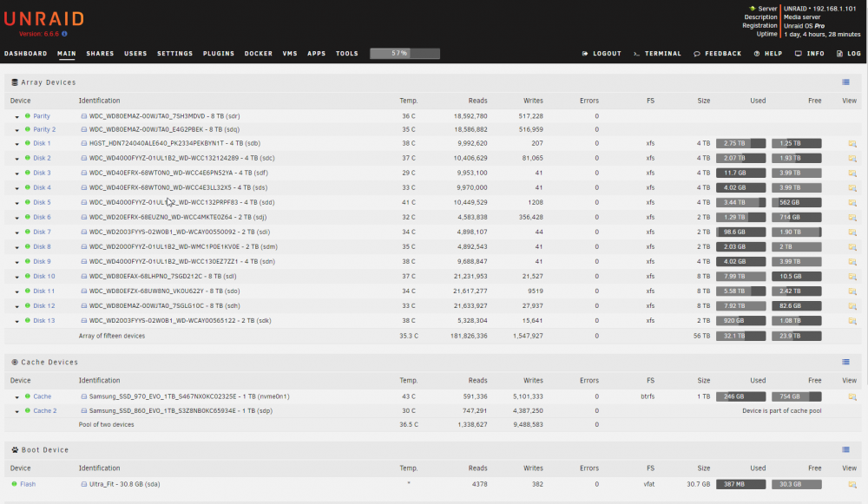Expand the Cache 2 device arrow
This screenshot has width=868, height=504.
pyautogui.click(x=17, y=411)
